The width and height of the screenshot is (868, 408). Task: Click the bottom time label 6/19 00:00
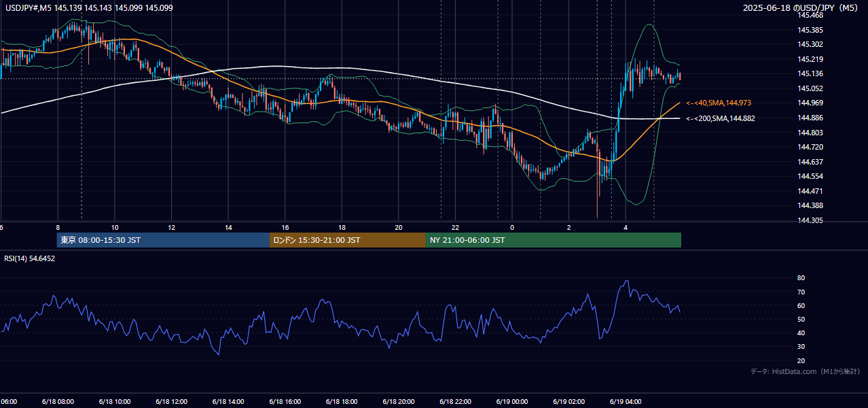[x=511, y=402]
